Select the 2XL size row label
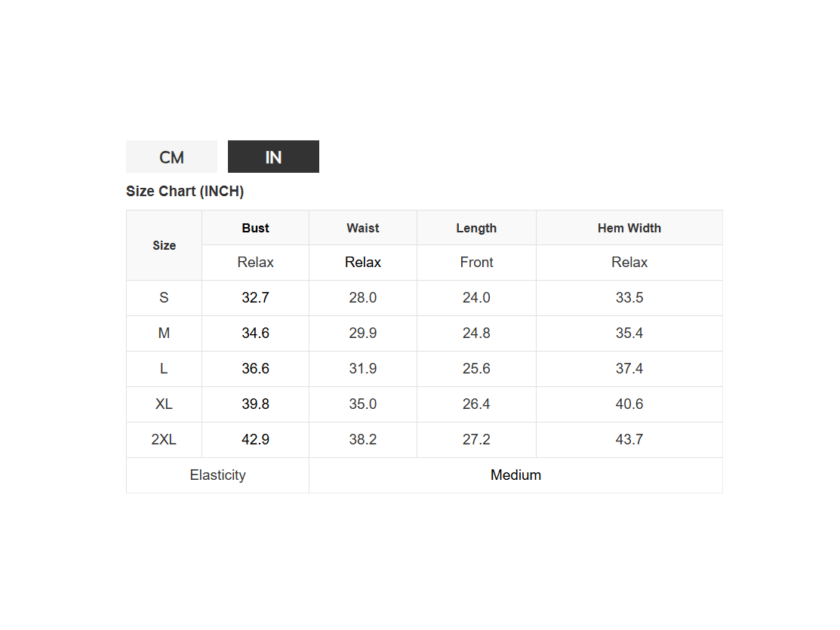 coord(164,440)
